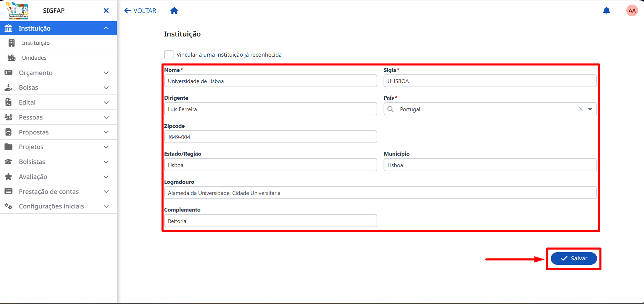Expand the Projetos menu chevron
Screen dimensions: 644x304
click(106, 147)
